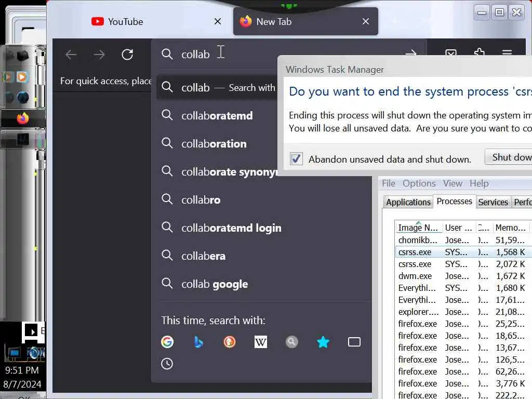
Task: Close the New Tab tab
Action: pos(366,21)
